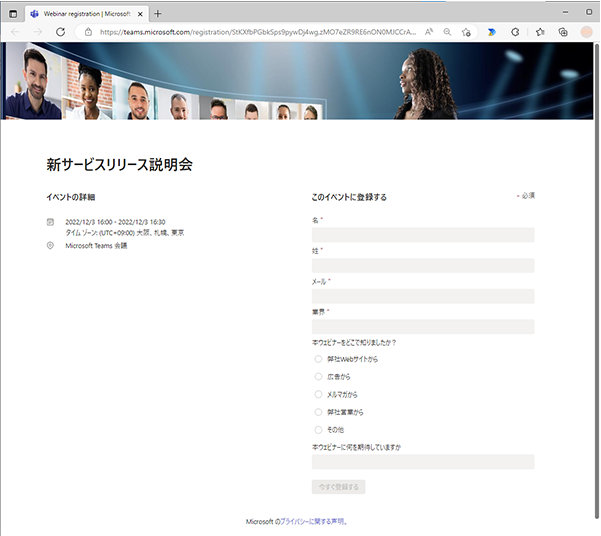Go back to the previous page

(x=15, y=32)
